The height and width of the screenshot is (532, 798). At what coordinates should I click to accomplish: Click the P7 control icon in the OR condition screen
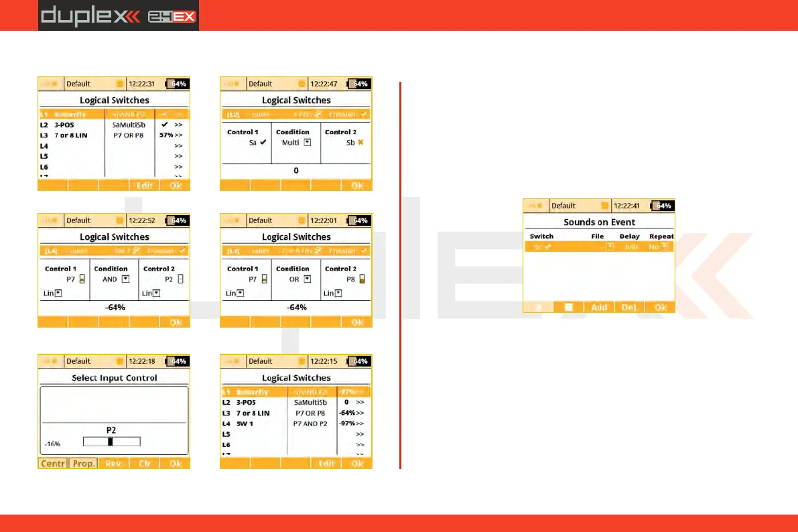[x=264, y=279]
